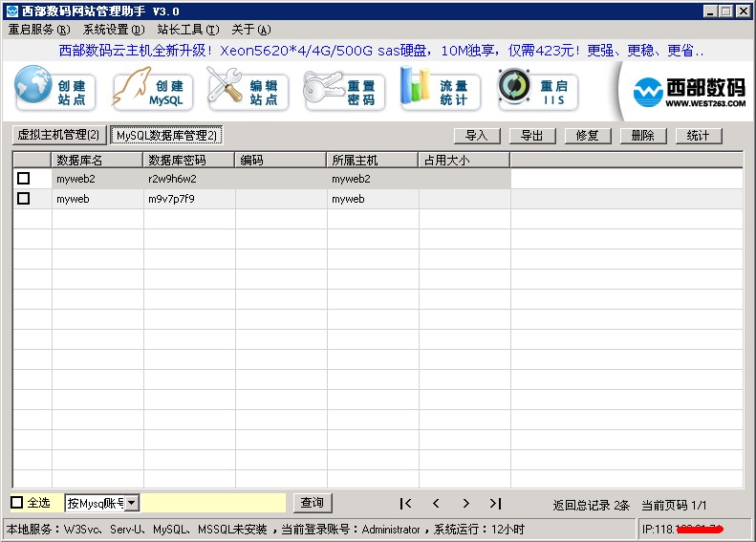The width and height of the screenshot is (756, 542).
Task: Check the box for myweb row
Action: [x=24, y=199]
